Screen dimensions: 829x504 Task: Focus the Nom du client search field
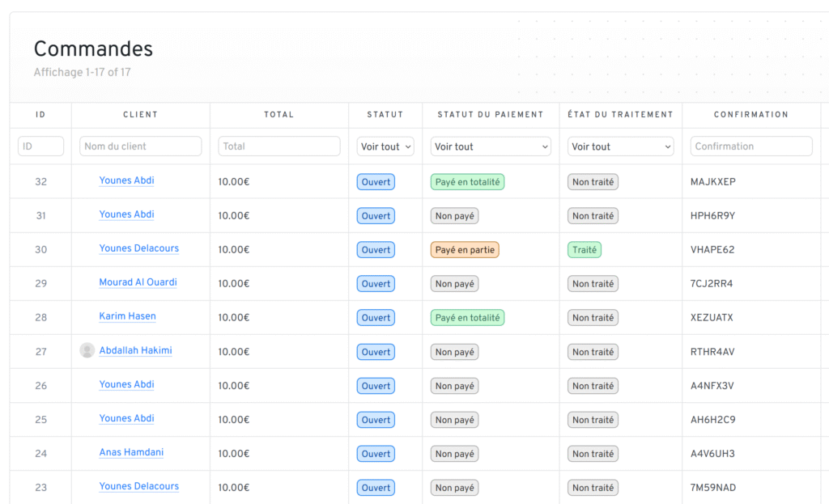(141, 146)
